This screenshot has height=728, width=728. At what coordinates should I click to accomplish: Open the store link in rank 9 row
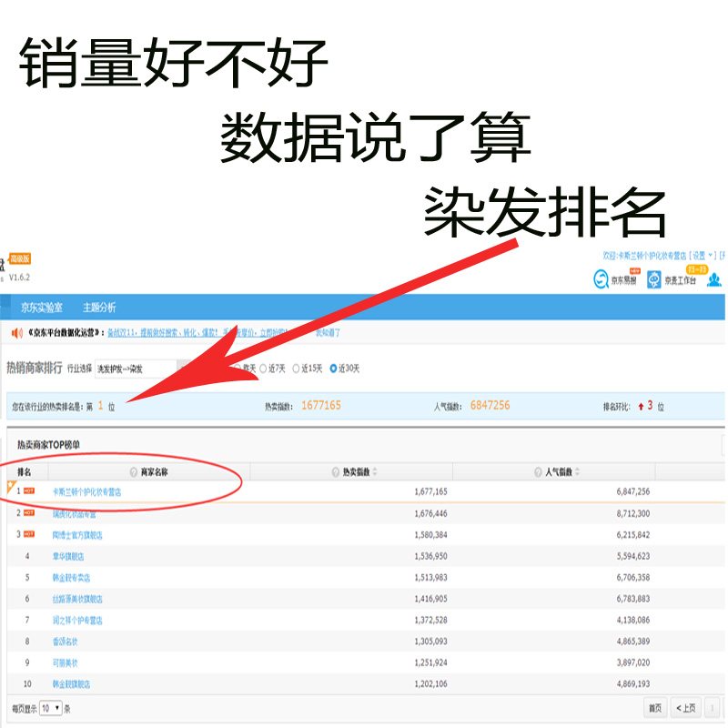(65, 663)
